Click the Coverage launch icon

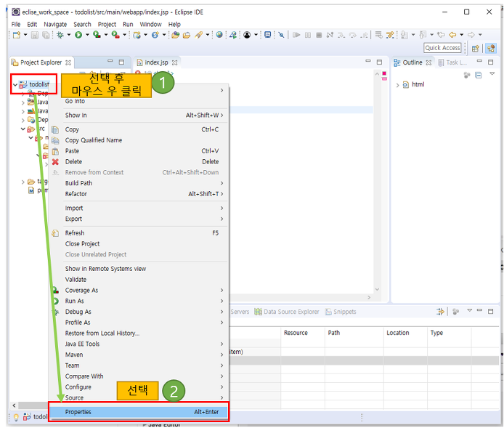pyautogui.click(x=97, y=34)
